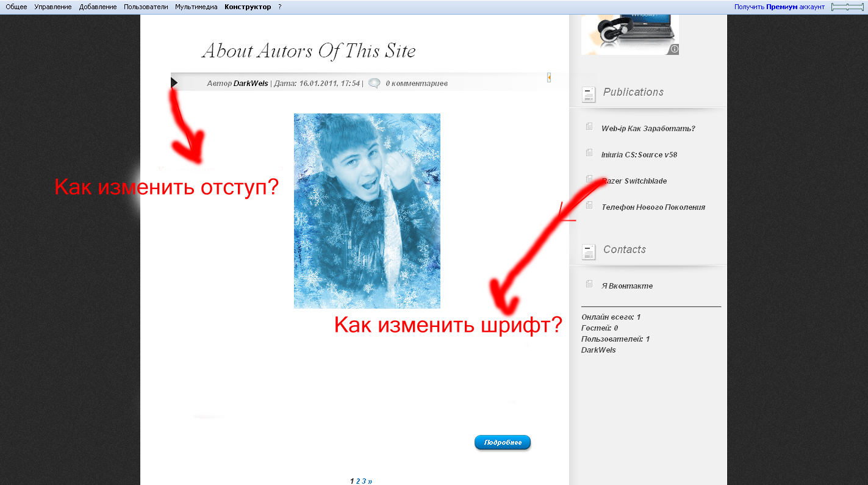Open the Iniuria CS:Source v58 publication
Image resolution: width=868 pixels, height=485 pixels.
coord(639,154)
